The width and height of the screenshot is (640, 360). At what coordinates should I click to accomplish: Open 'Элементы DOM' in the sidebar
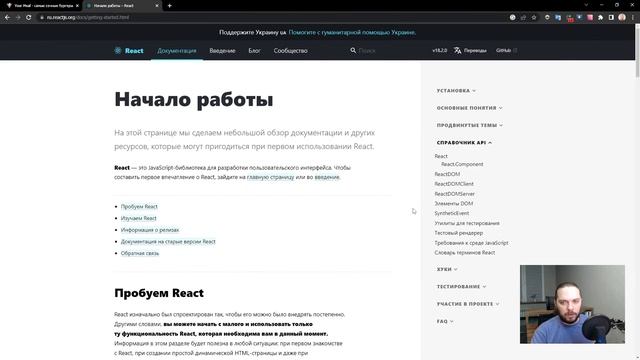click(x=453, y=203)
